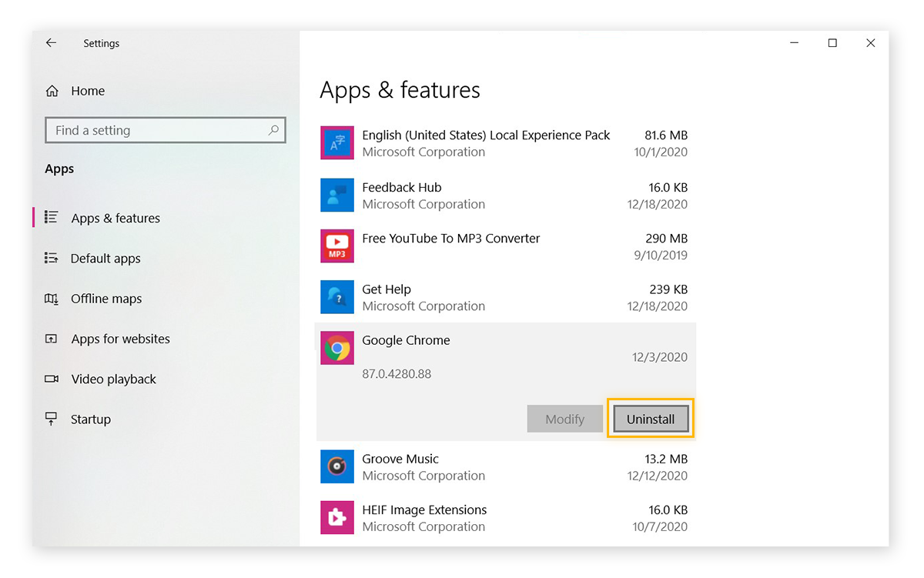Select Default apps in the sidebar
Viewport: 924px width, 578px height.
105,259
